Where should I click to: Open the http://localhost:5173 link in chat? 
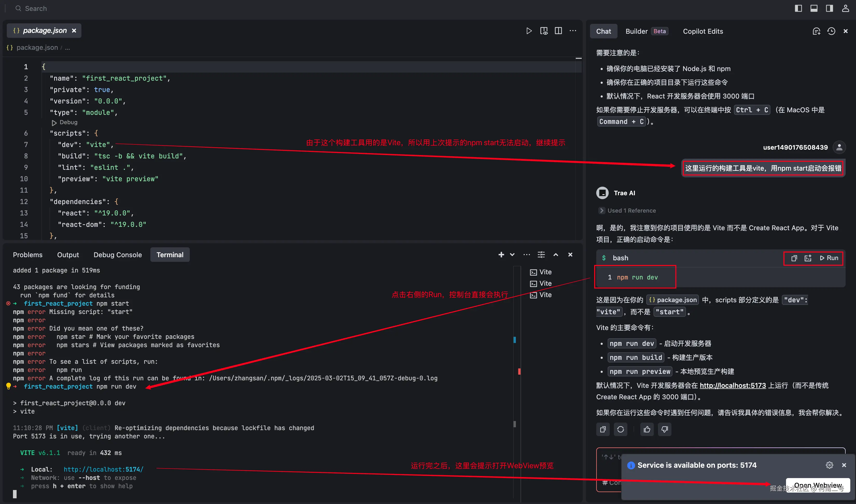pyautogui.click(x=733, y=386)
